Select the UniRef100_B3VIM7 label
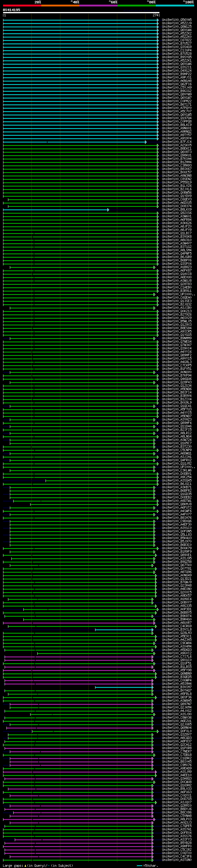 click(x=177, y=687)
